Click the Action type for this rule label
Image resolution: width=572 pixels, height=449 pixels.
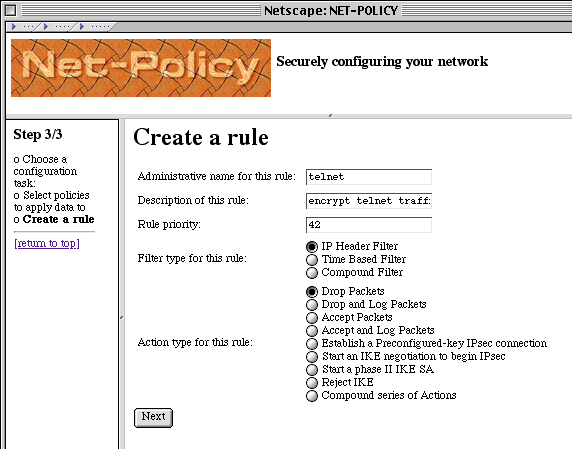195,342
